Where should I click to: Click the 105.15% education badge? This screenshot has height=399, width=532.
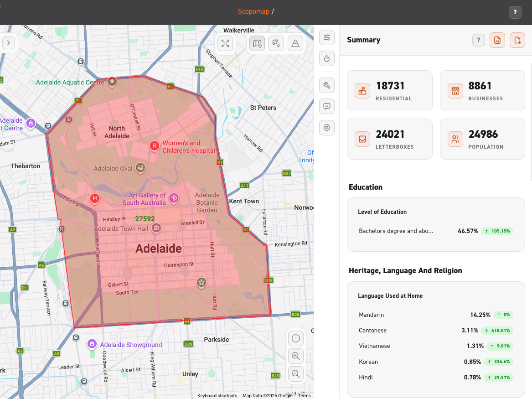tap(497, 231)
